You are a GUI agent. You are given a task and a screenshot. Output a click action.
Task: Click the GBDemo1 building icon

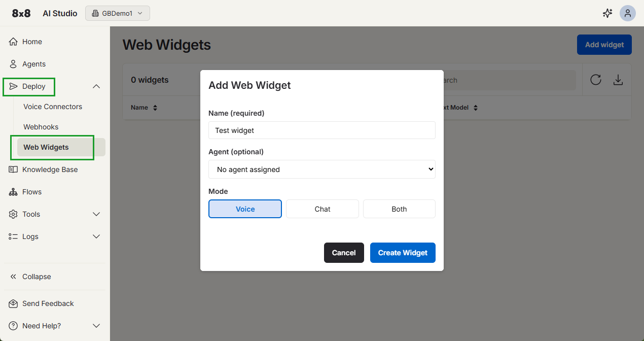[x=95, y=14]
